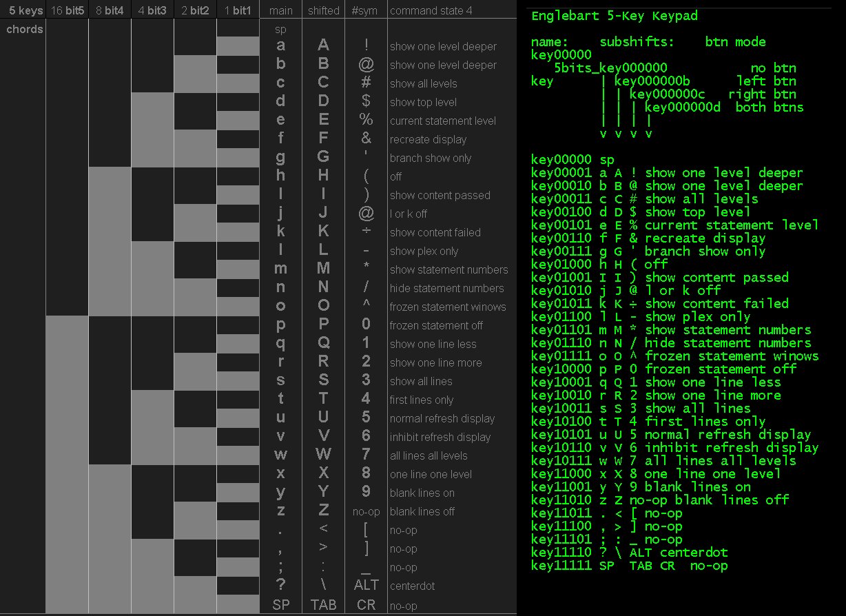Click lowercase 'm' in chart's main column

point(280,269)
